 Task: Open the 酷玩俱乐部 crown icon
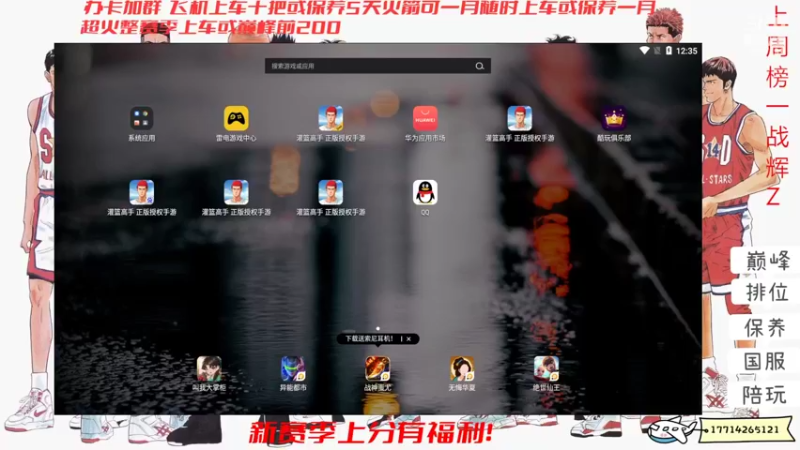614,118
